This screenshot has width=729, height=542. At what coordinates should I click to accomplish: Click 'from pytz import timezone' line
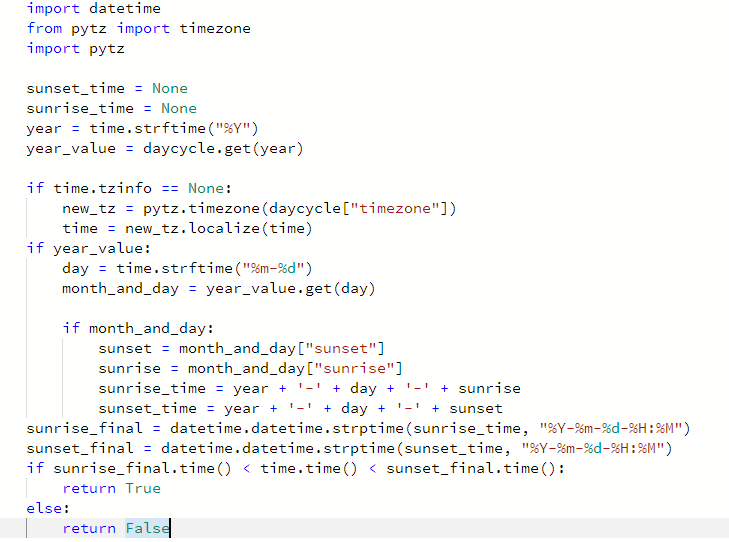tap(139, 28)
